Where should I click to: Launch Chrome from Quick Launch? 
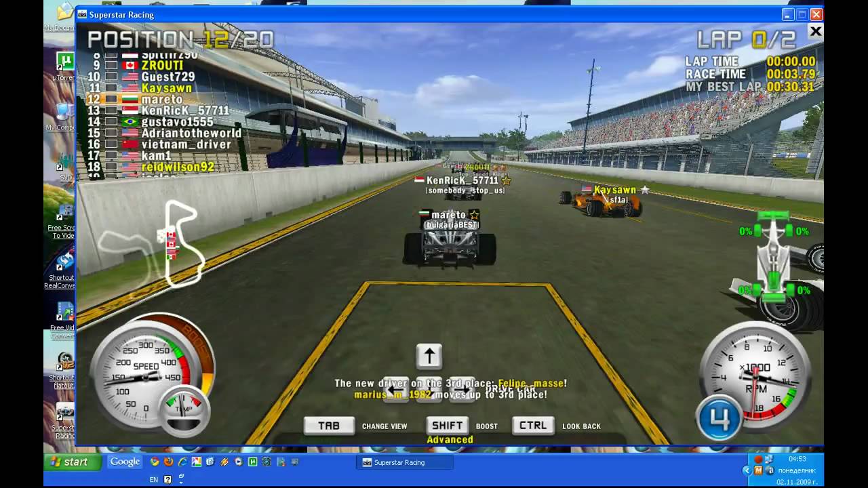coord(155,462)
